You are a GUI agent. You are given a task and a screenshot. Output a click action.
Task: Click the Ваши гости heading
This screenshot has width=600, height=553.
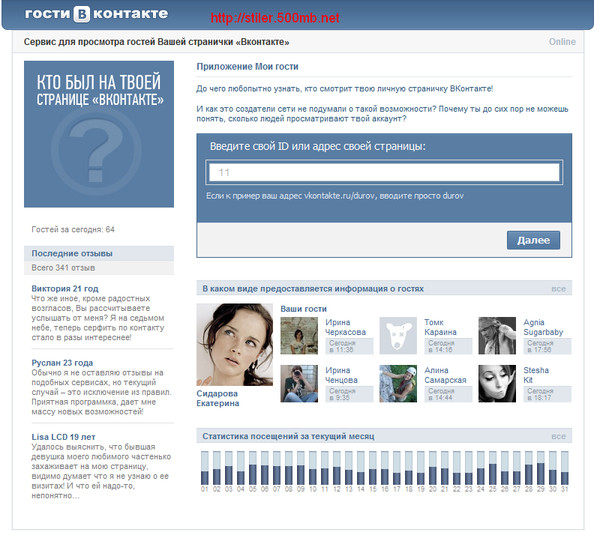[303, 309]
